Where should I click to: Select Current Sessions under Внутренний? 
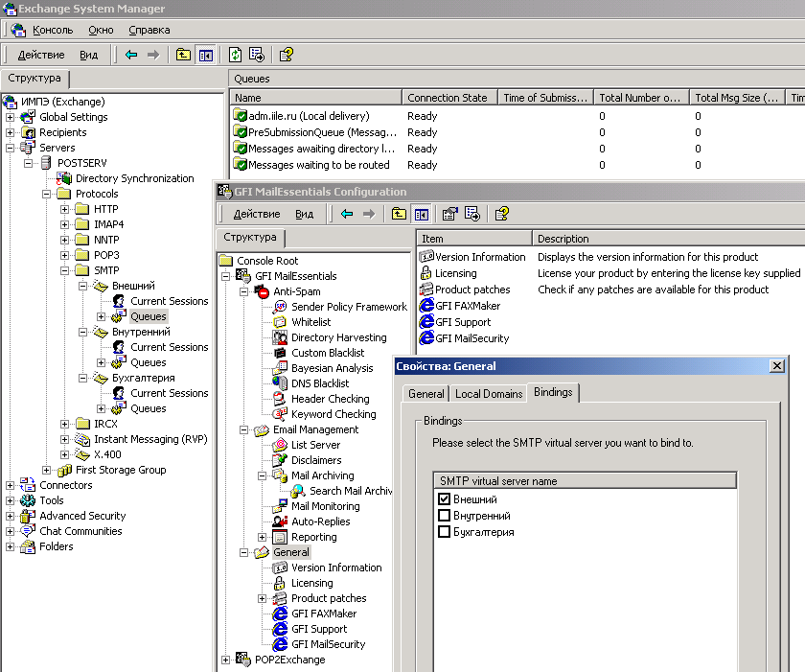tap(170, 347)
